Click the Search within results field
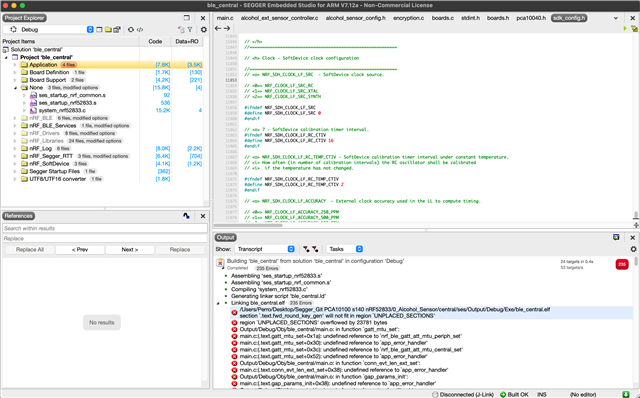 (105, 229)
